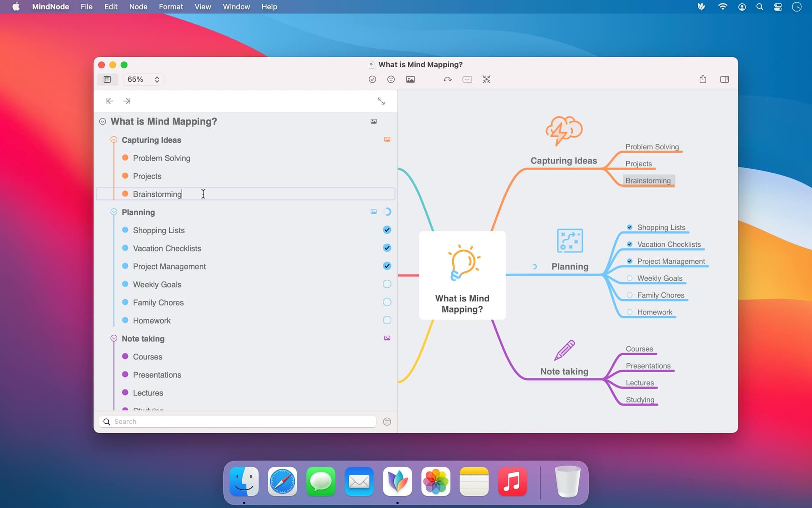
Task: Click the image insert icon in the toolbar
Action: (x=411, y=79)
